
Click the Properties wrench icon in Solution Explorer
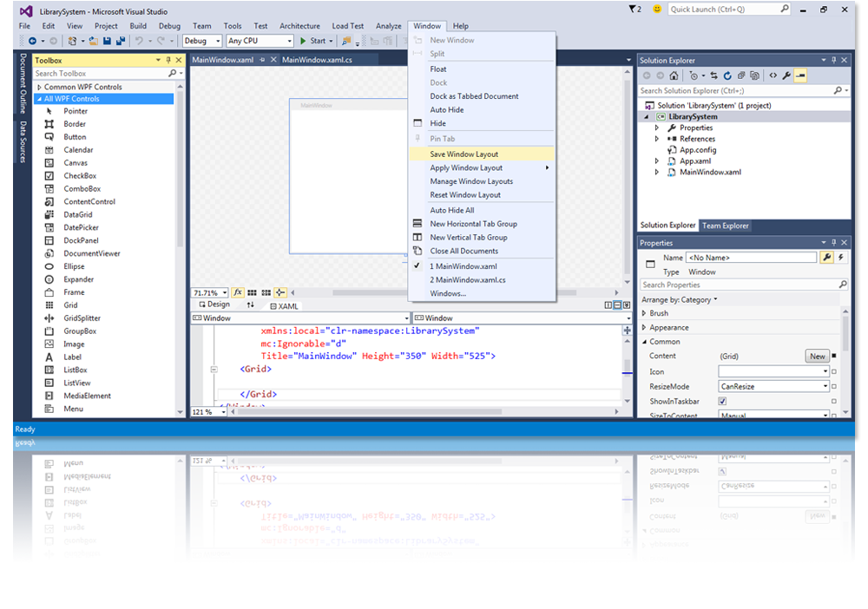tap(786, 75)
